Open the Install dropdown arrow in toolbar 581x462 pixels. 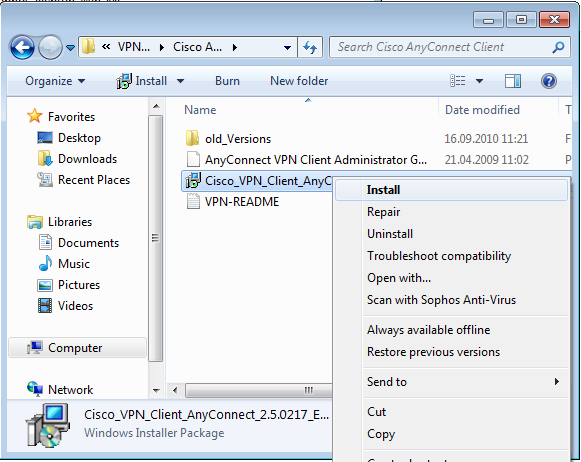tap(180, 81)
